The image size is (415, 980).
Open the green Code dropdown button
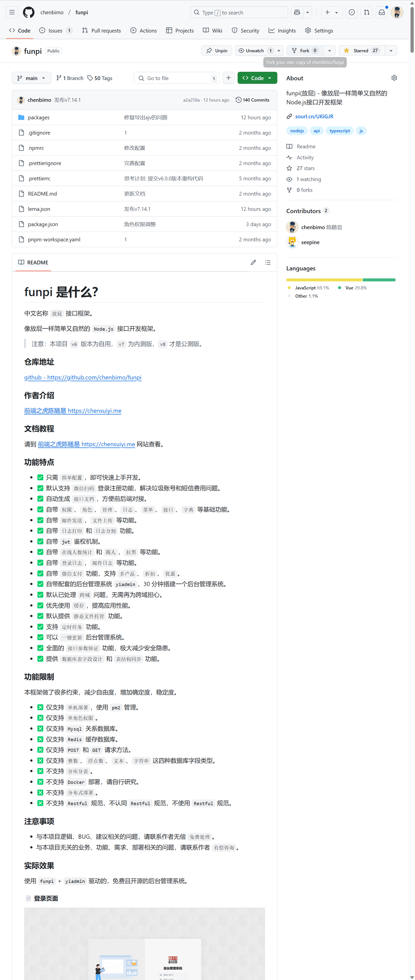(257, 78)
